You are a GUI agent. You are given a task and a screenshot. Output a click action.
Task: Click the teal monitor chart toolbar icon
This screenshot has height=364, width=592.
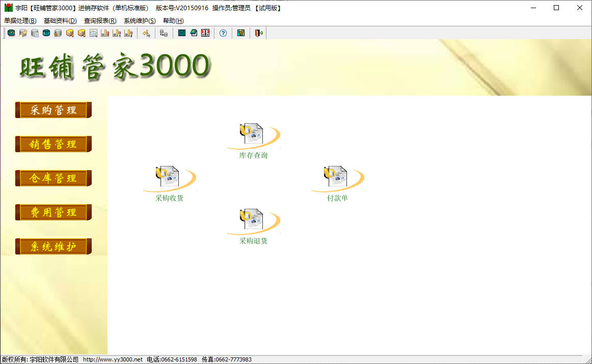click(11, 33)
